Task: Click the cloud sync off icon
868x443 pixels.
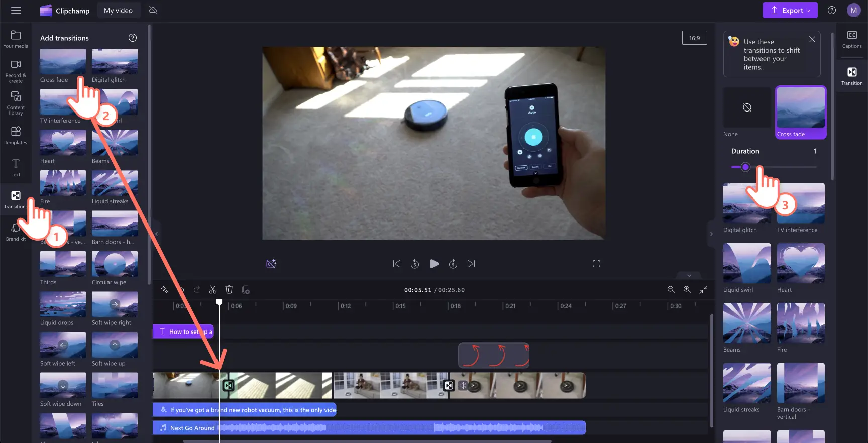Action: tap(153, 10)
